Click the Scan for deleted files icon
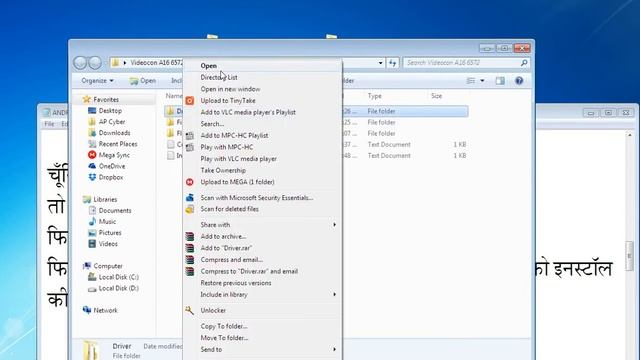Screen dimensions: 640x360 tap(189, 209)
